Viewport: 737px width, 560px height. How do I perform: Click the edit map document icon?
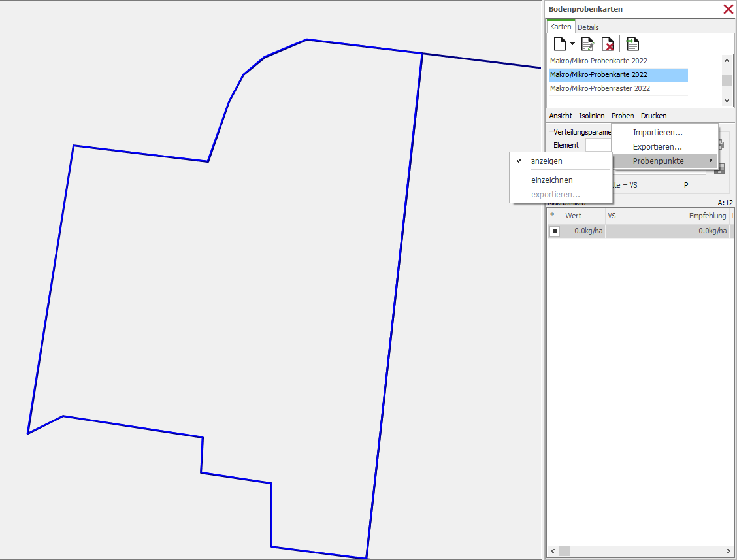(x=587, y=44)
